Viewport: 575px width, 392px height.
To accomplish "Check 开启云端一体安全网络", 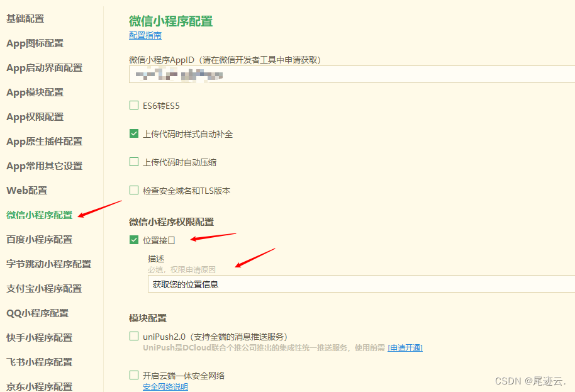I will tap(134, 375).
